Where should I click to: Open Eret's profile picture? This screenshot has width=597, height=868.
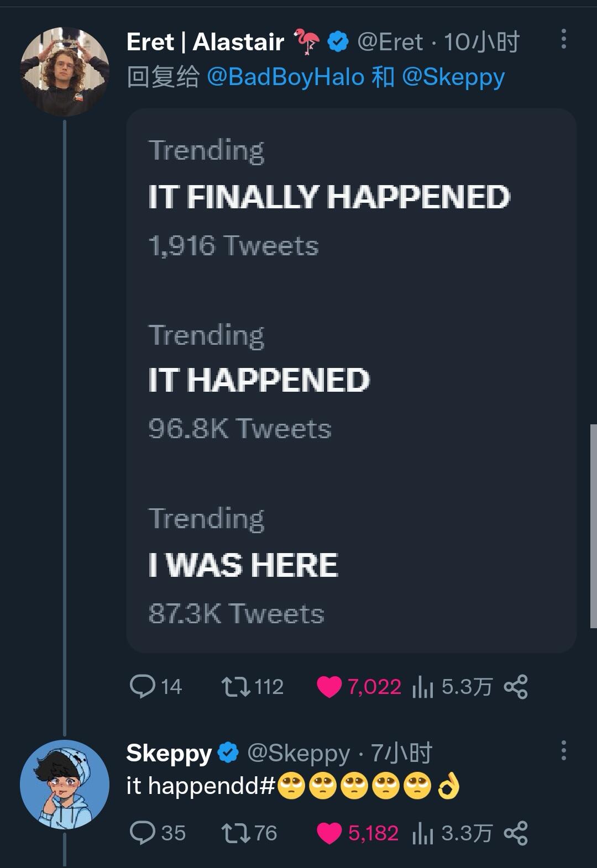pos(65,71)
